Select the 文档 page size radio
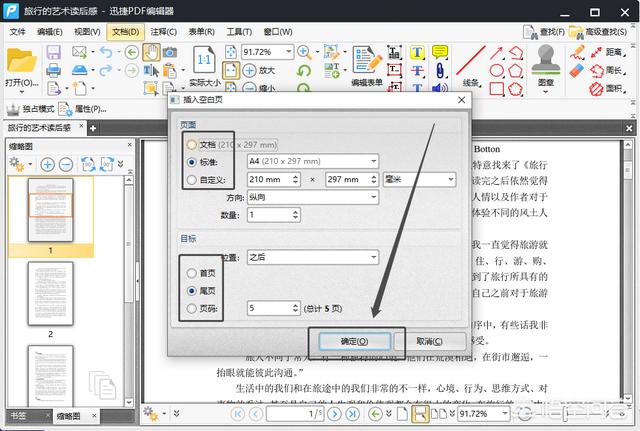 (191, 144)
